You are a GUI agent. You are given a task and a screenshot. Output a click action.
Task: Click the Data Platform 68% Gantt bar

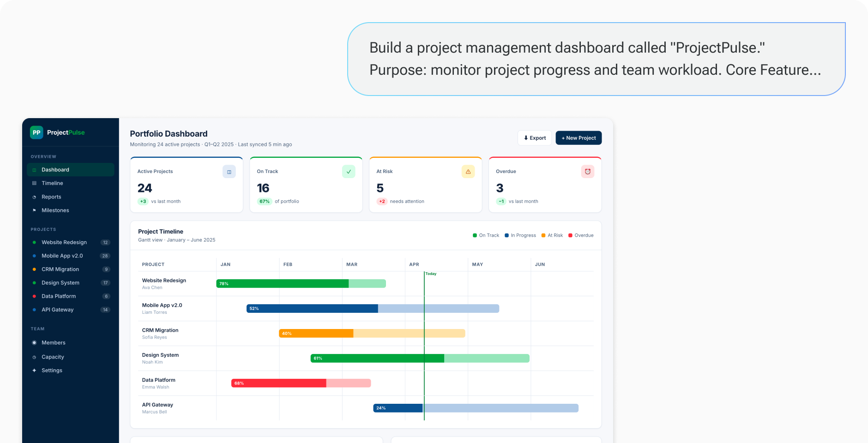point(301,383)
